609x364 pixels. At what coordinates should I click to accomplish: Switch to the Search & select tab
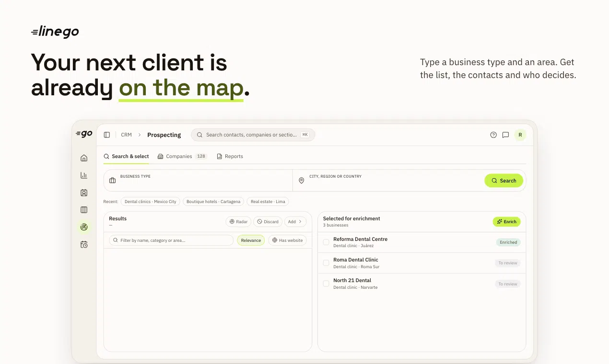click(127, 157)
